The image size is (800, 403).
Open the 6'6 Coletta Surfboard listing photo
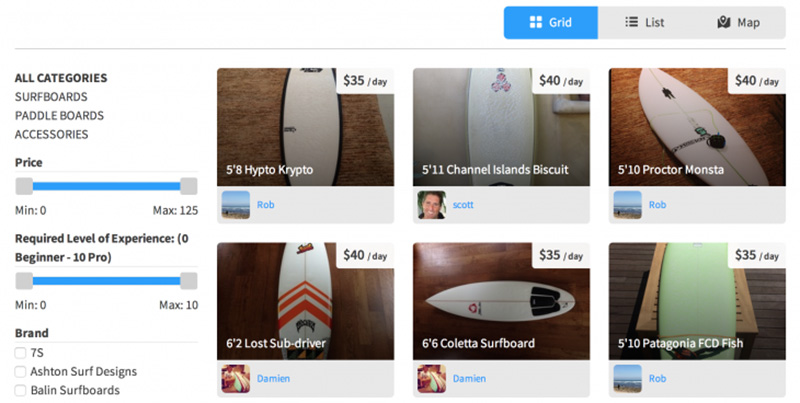pyautogui.click(x=501, y=301)
